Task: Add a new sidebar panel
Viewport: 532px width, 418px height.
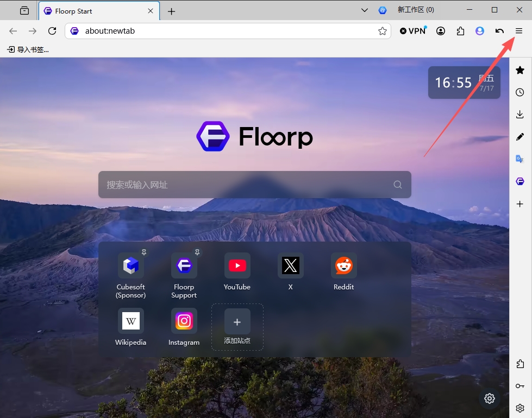Action: [520, 204]
